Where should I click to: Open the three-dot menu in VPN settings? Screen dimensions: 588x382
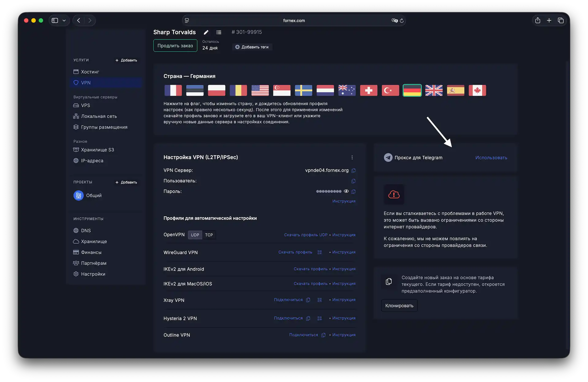pos(352,157)
